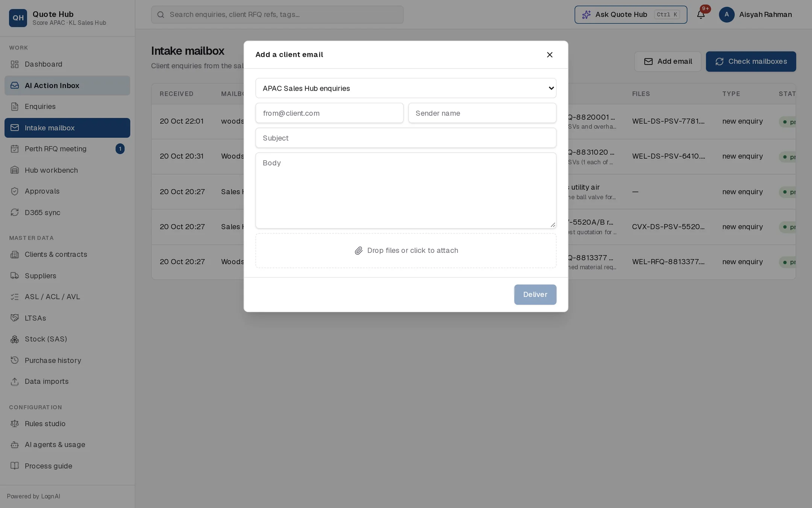The height and width of the screenshot is (508, 812).
Task: Open the Aisyah Rahman user avatar
Action: click(727, 15)
